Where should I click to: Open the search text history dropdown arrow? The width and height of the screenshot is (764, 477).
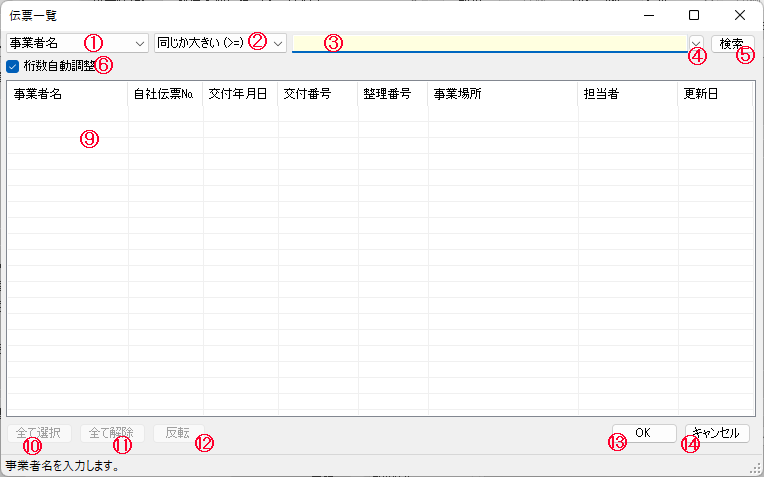tap(696, 43)
